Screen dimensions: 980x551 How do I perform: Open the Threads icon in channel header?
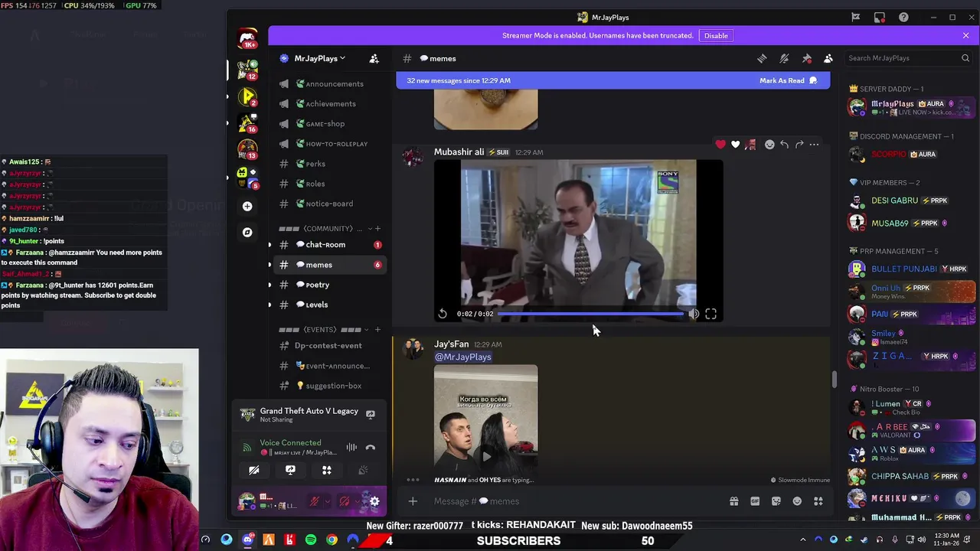click(762, 58)
